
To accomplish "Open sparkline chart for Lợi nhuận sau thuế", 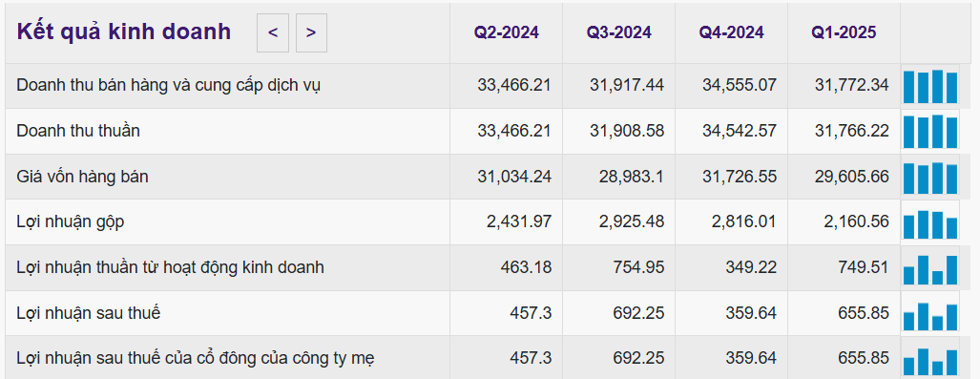I will tap(930, 313).
